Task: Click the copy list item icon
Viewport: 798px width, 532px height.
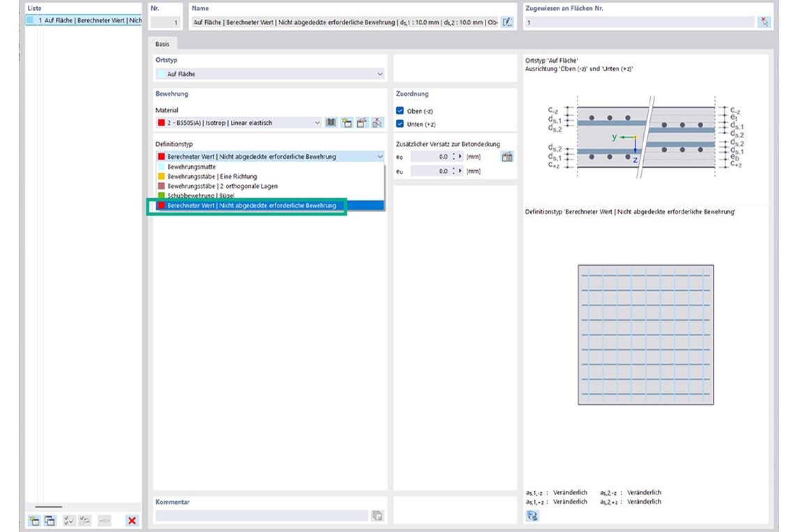Action: pos(50,520)
